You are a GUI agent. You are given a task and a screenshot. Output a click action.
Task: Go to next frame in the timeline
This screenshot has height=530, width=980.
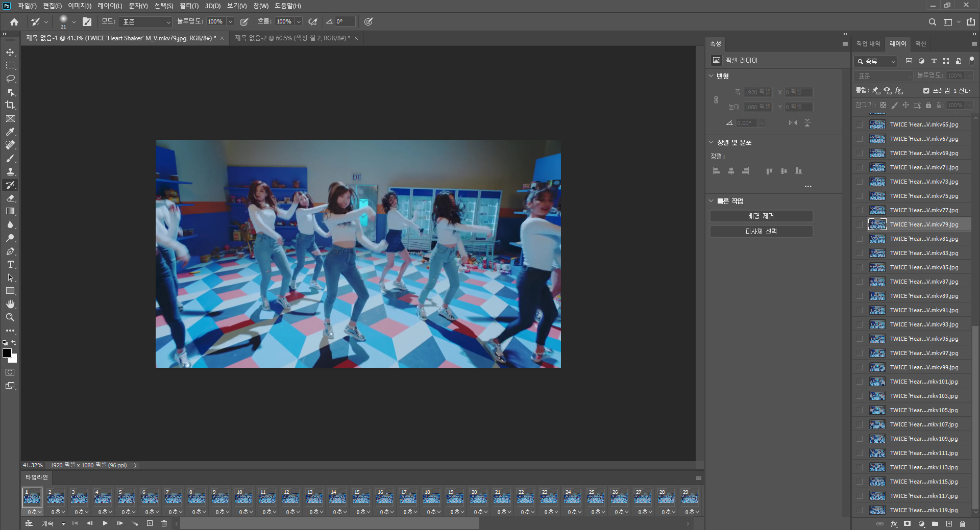[120, 523]
